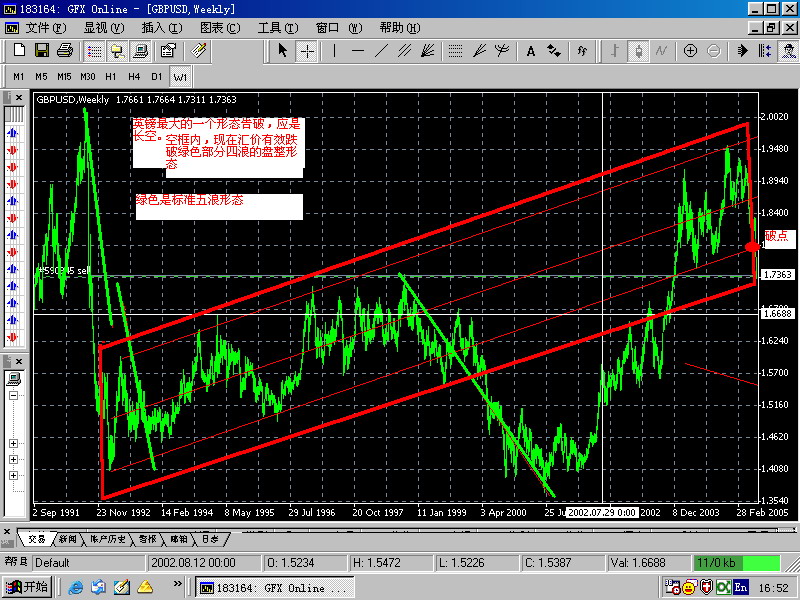Expand the third plus node in Navigator
The height and width of the screenshot is (600, 800).
point(13,475)
